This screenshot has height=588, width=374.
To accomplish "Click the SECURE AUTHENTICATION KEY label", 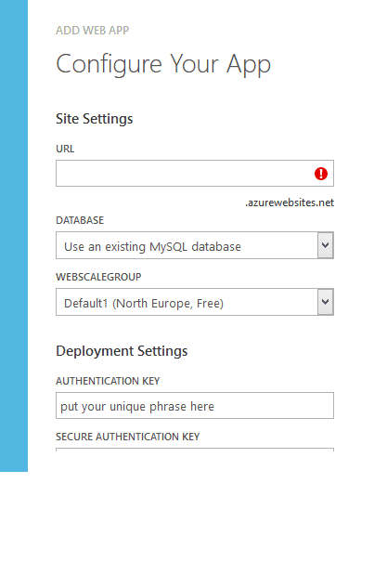I will (x=128, y=437).
